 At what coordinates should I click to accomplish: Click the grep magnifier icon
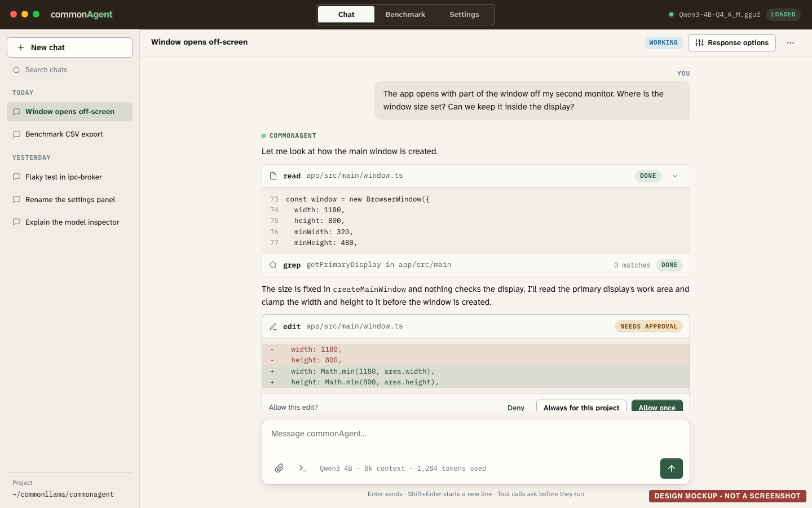coord(273,265)
